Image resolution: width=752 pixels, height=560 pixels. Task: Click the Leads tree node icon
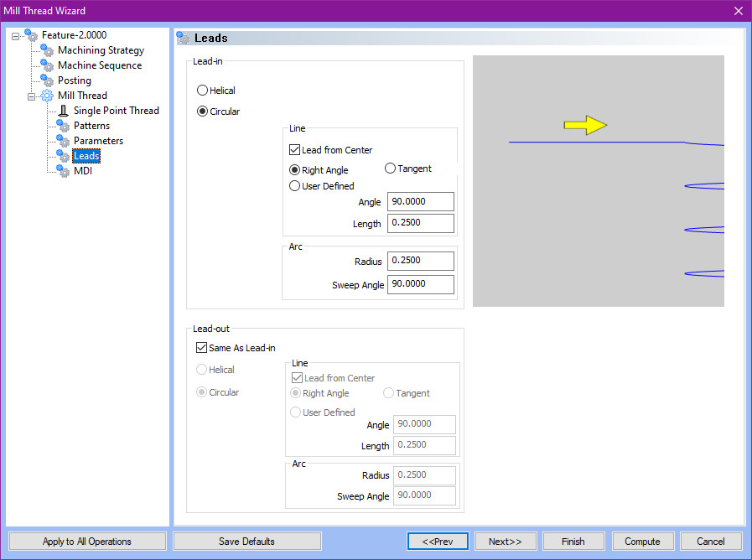click(63, 156)
